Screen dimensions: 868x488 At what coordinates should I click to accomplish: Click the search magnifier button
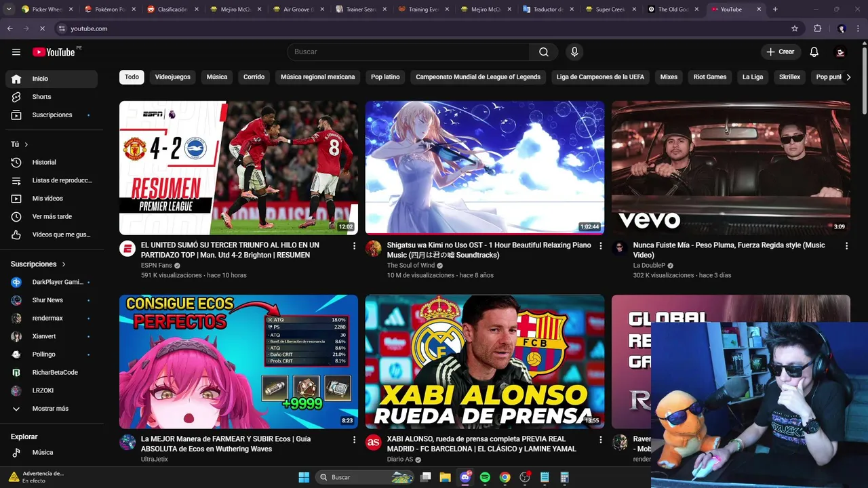click(x=544, y=52)
